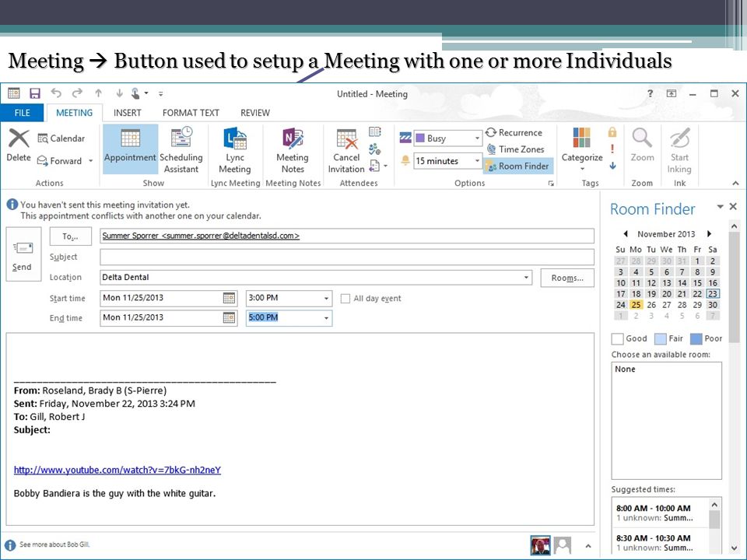The width and height of the screenshot is (747, 560).
Task: Click the To... button
Action: (x=71, y=236)
